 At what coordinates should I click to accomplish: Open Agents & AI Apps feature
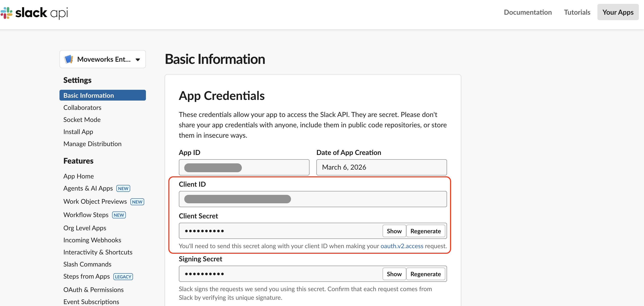pyautogui.click(x=88, y=188)
